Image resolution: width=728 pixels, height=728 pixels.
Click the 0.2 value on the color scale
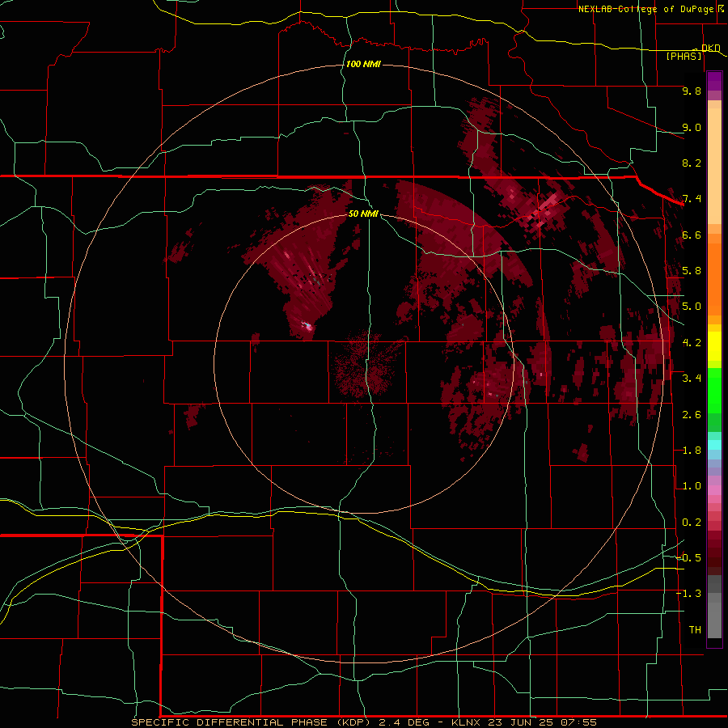click(692, 523)
